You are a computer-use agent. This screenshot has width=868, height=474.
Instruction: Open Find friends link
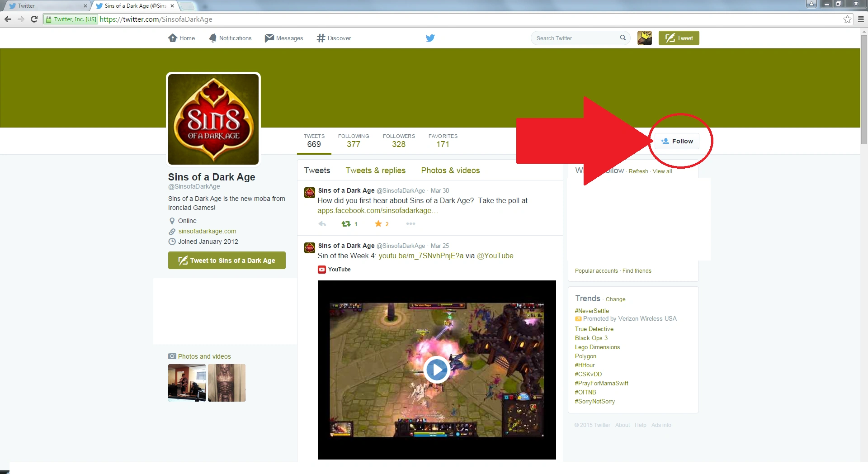[637, 271]
